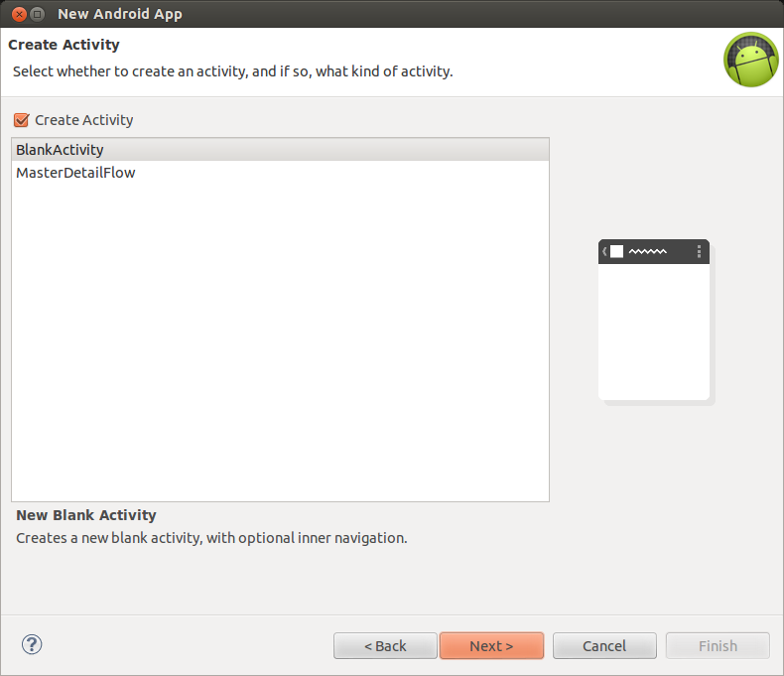Viewport: 784px width, 676px height.
Task: Select MasterDetailFlow in the list
Action: [x=280, y=173]
